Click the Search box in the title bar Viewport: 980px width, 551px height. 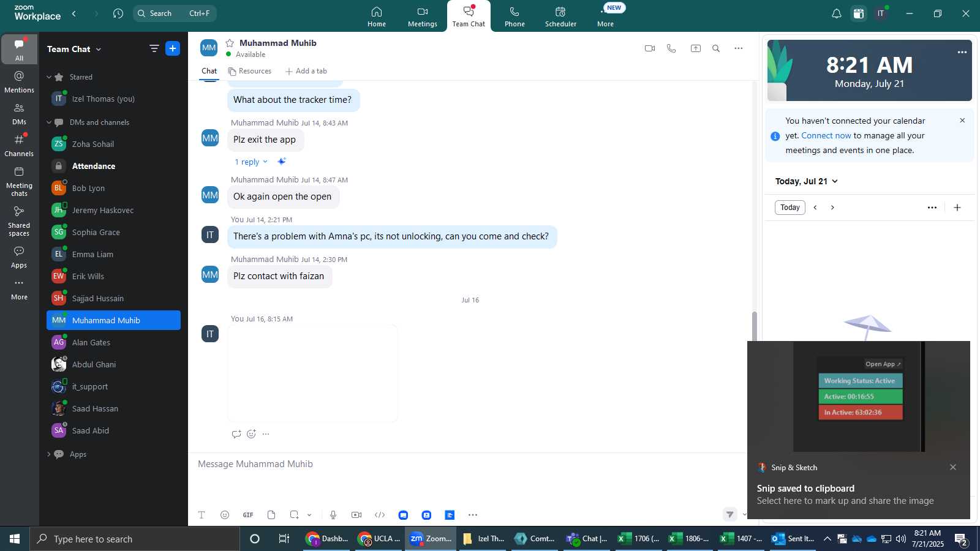point(175,13)
